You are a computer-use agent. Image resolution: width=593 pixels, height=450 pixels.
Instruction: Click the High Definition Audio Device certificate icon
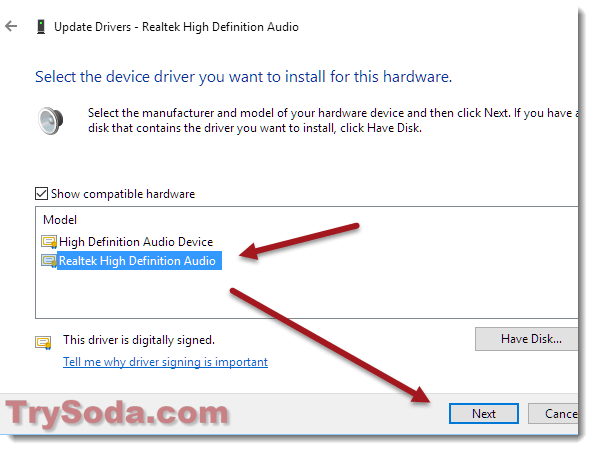pos(49,242)
